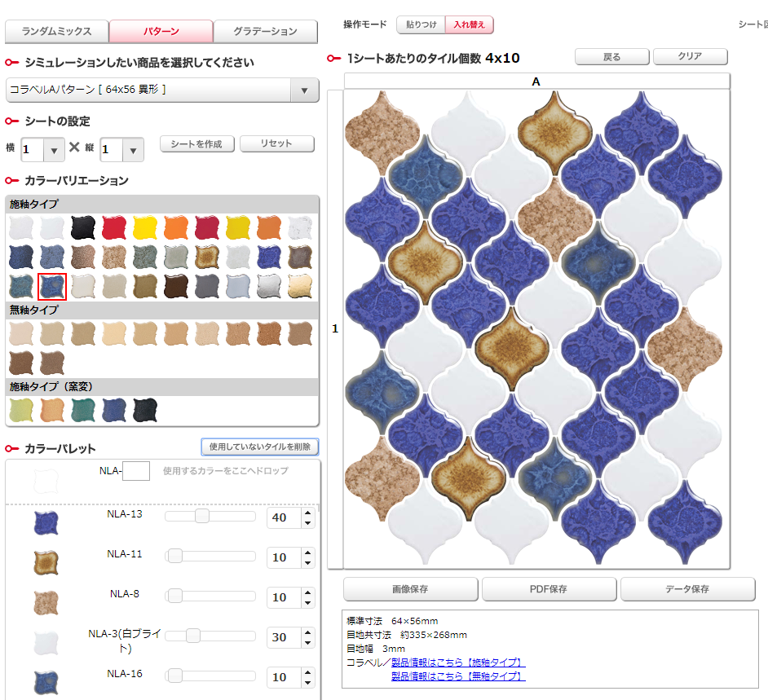Image resolution: width=768 pixels, height=700 pixels.
Task: Open 製品情報はこちら【施釉タイプ】 link
Action: [x=458, y=663]
